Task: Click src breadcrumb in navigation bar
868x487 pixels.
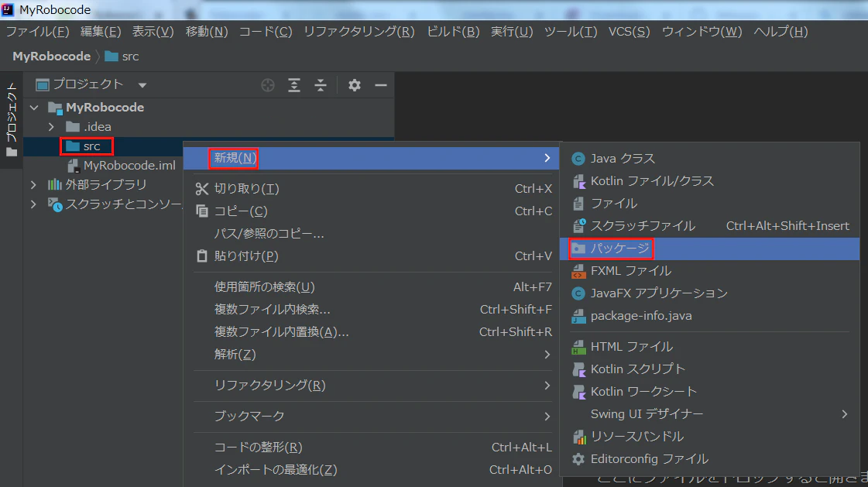Action: [122, 57]
